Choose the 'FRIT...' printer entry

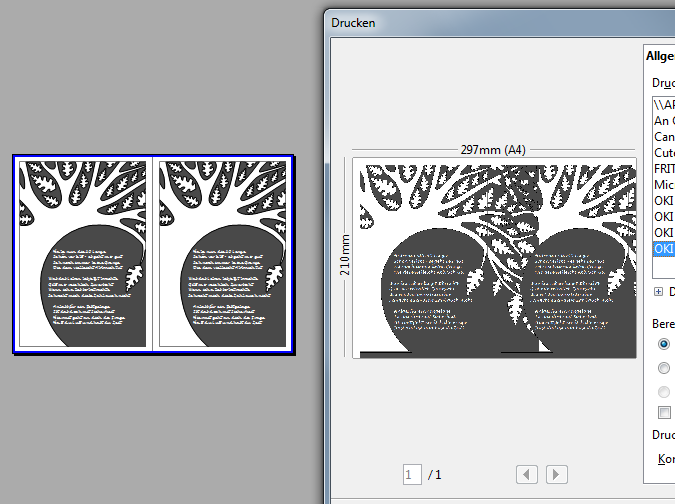tap(663, 168)
